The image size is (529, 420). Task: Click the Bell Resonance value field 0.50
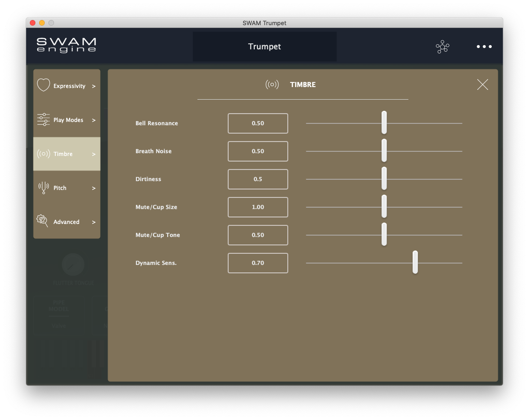258,123
